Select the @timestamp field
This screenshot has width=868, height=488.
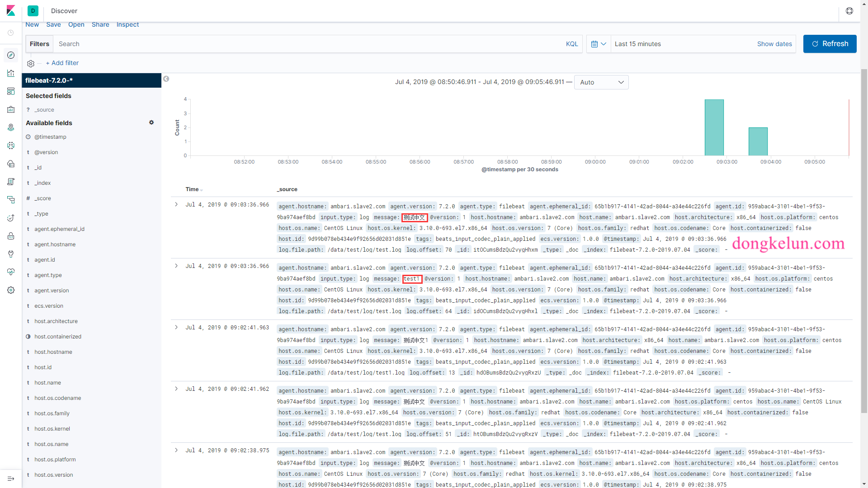pos(50,137)
